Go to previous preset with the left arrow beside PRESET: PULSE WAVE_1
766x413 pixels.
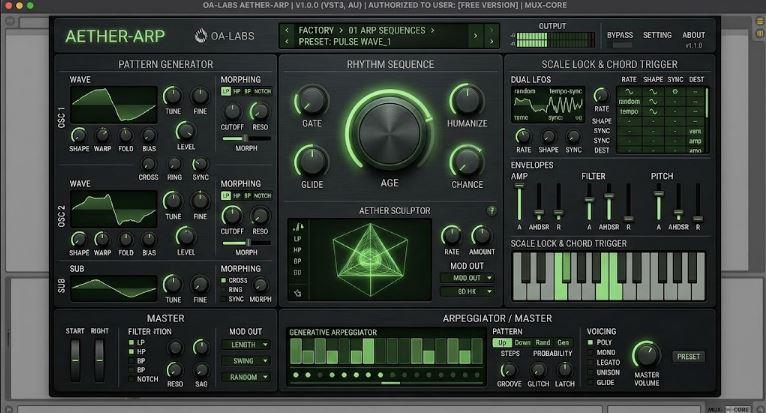pyautogui.click(x=287, y=42)
